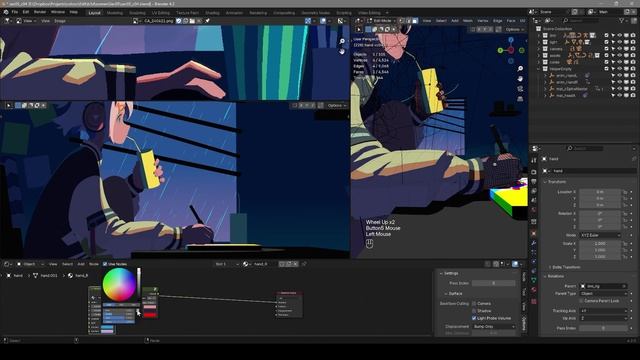
Task: Open the Tool properties tab
Action: [x=533, y=160]
